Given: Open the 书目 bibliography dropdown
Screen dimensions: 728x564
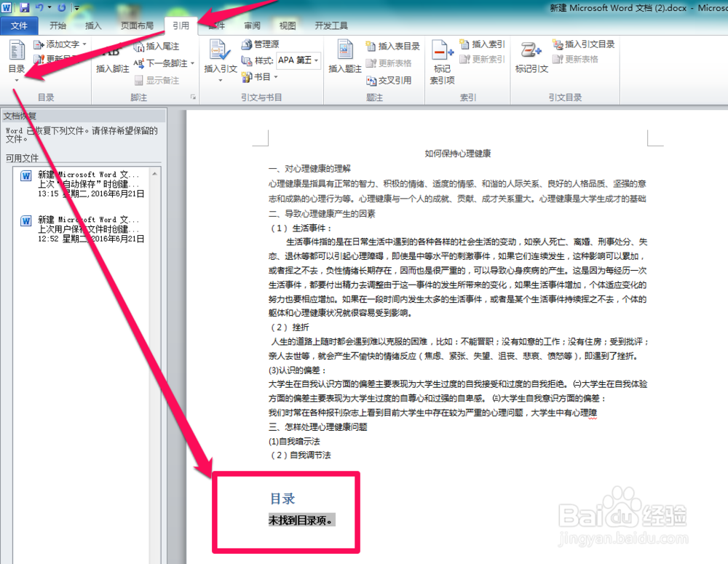Looking at the screenshot, I should coord(260,77).
